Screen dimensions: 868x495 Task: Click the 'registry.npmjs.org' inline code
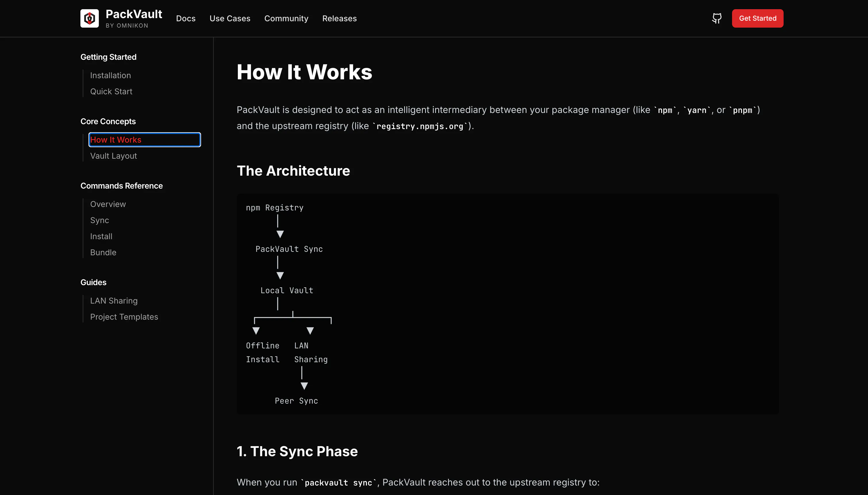(x=420, y=126)
